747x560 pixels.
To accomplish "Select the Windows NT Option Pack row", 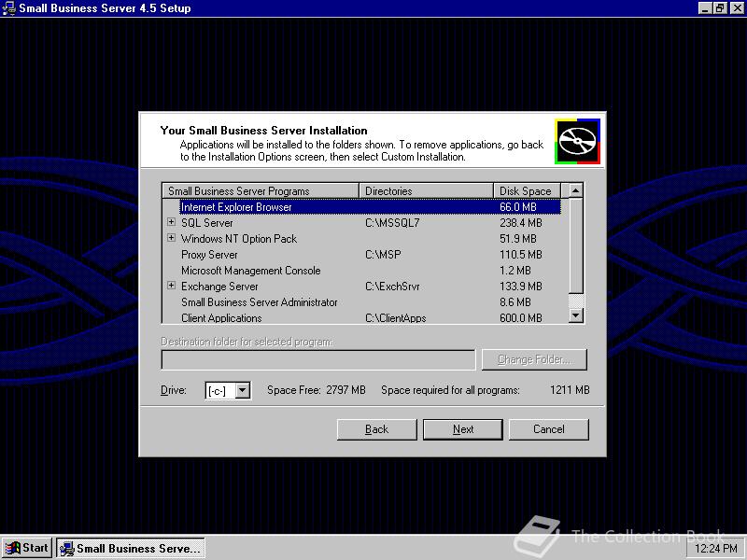I will click(x=361, y=239).
